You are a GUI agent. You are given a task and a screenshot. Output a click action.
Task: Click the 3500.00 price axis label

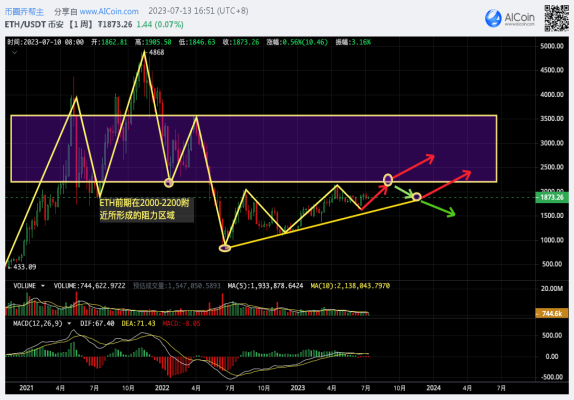pyautogui.click(x=552, y=119)
